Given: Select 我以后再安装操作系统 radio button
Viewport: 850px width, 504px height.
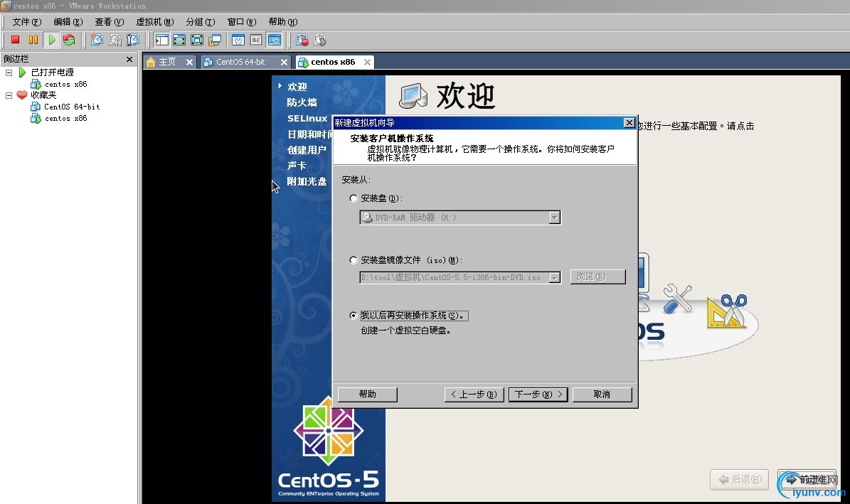Looking at the screenshot, I should pyautogui.click(x=354, y=316).
